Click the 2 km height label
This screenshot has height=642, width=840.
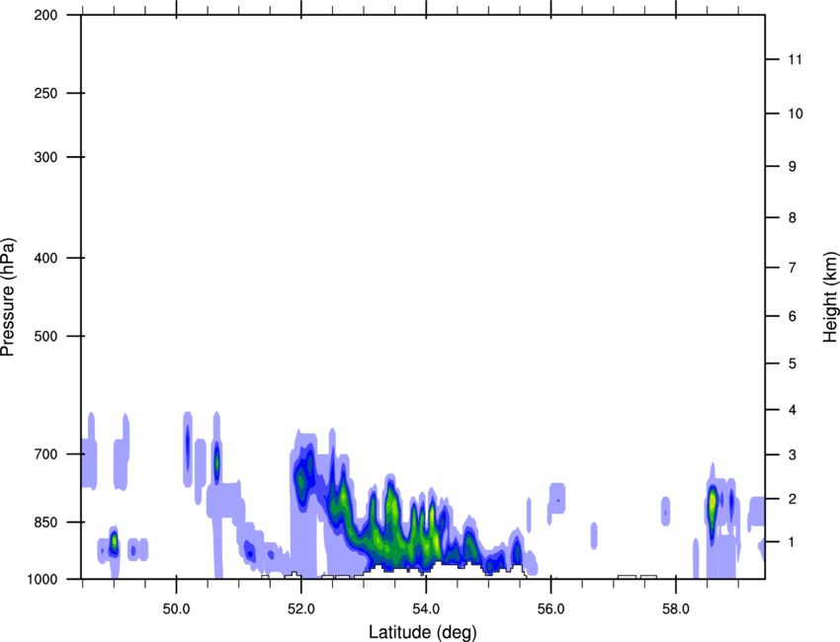793,499
